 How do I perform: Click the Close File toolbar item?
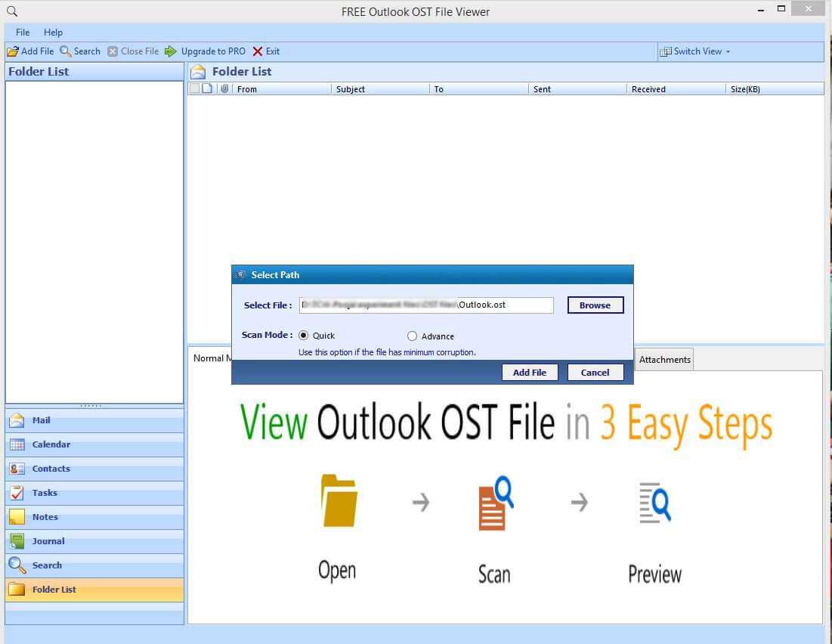click(x=133, y=51)
